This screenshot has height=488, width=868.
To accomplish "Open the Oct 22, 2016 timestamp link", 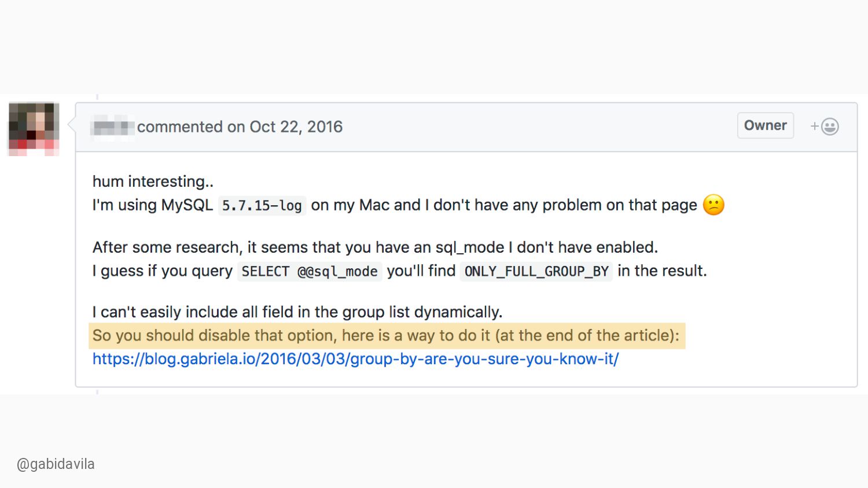I will [x=296, y=127].
